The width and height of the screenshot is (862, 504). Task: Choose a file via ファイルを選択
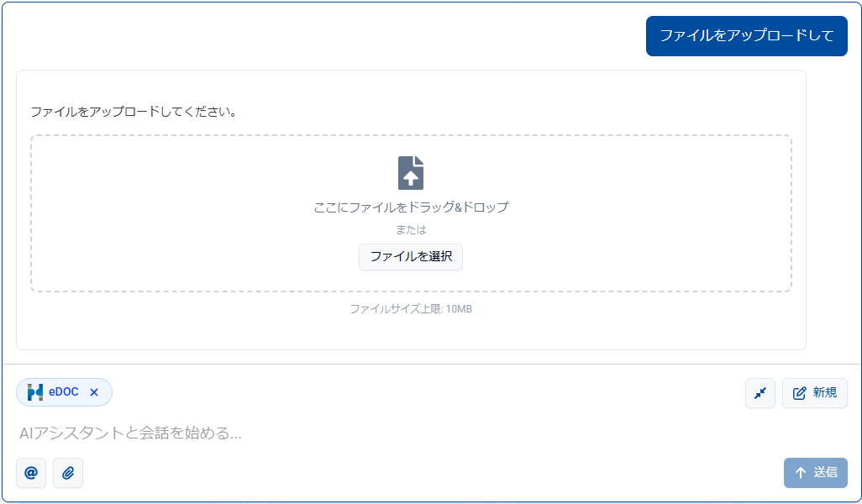coord(411,257)
